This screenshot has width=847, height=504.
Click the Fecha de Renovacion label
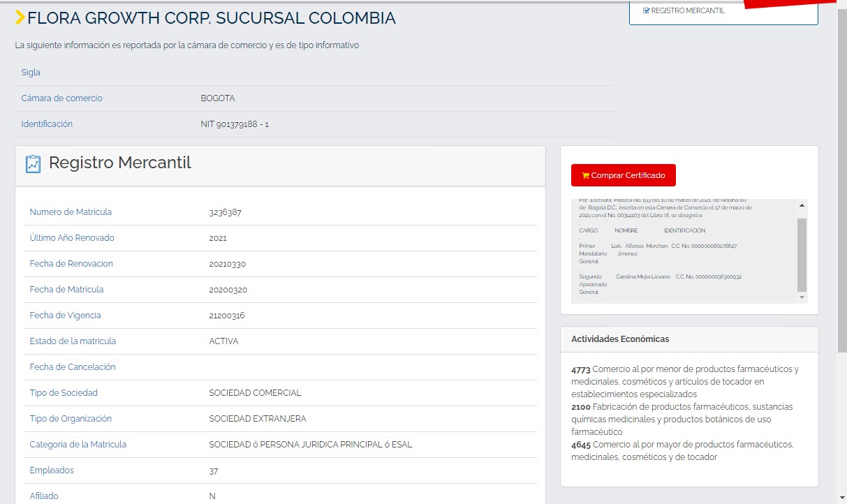tap(71, 264)
